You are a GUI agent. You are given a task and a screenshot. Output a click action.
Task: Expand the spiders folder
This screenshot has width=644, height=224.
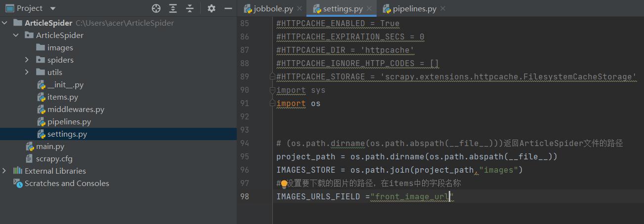click(27, 60)
